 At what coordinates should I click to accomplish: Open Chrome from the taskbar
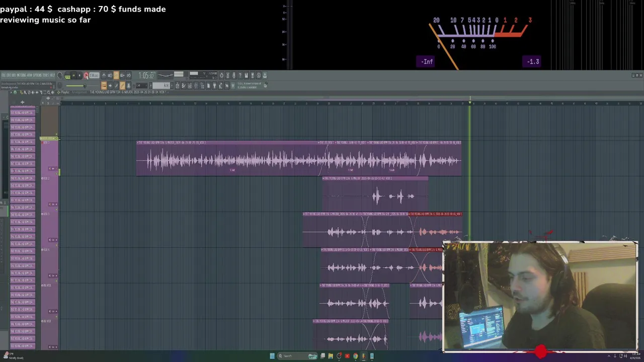pos(356,356)
